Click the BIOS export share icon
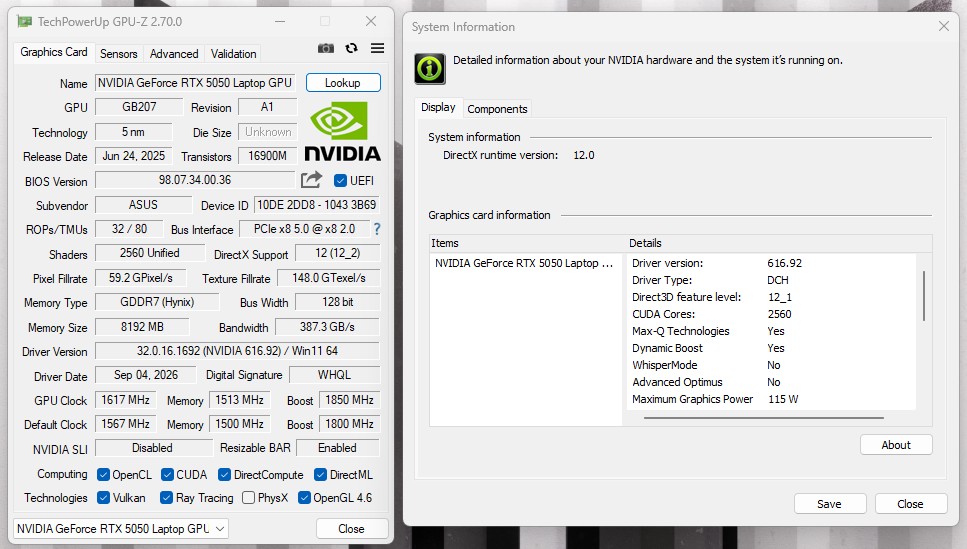The width and height of the screenshot is (967, 549). 311,180
